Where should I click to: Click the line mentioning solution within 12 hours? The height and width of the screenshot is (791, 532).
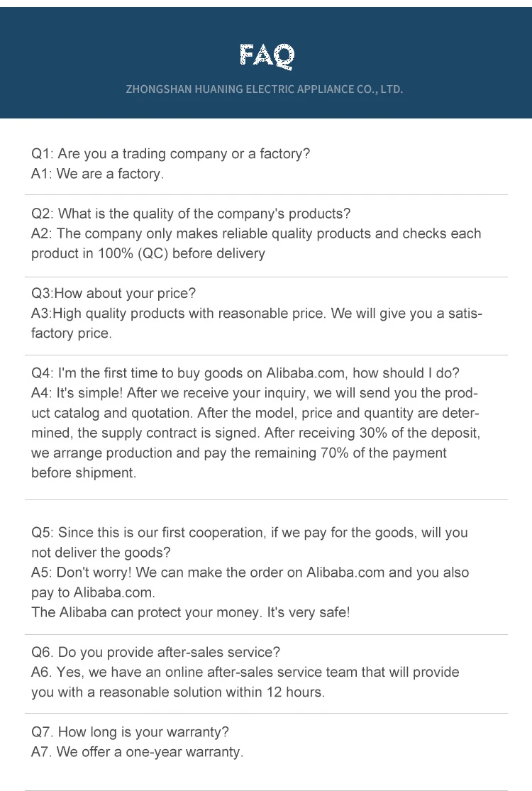coord(178,692)
